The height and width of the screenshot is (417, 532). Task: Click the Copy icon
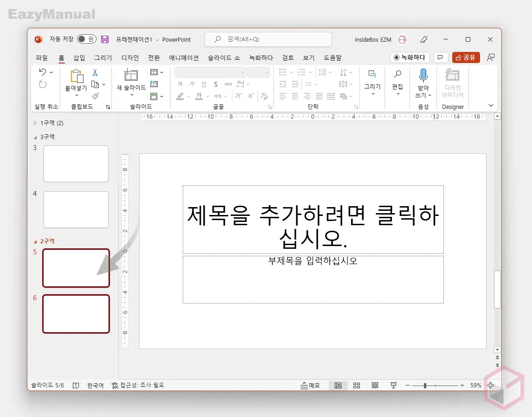tap(96, 84)
